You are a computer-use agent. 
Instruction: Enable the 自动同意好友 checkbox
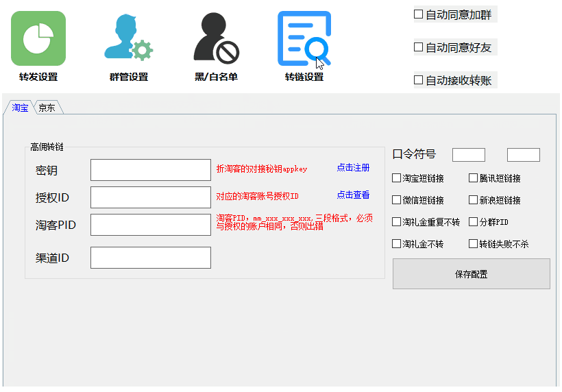pyautogui.click(x=418, y=47)
